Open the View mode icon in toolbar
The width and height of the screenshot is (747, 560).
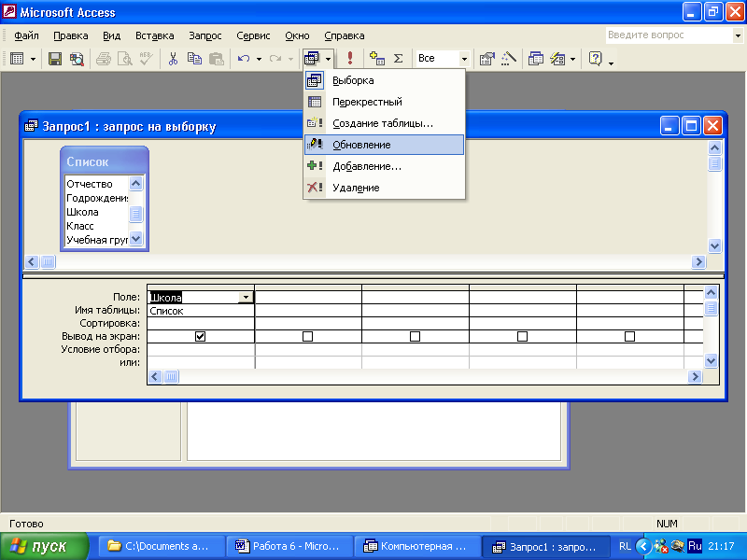[17, 59]
